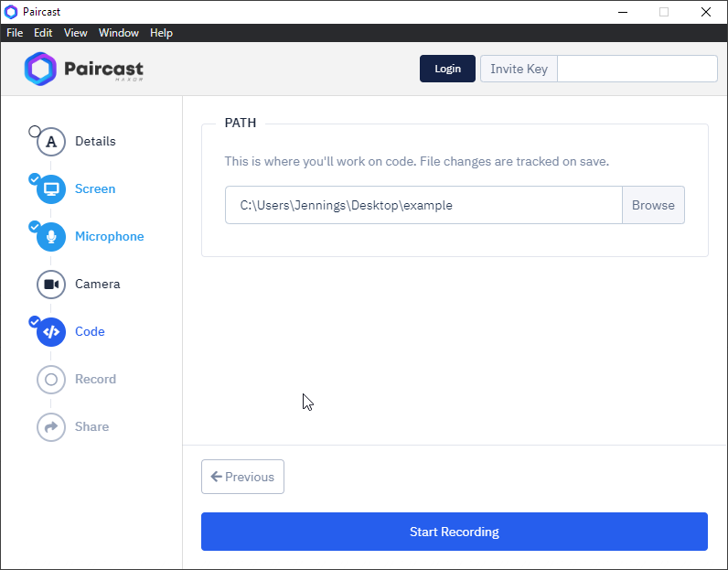Image resolution: width=728 pixels, height=570 pixels.
Task: Open the File menu
Action: tap(15, 33)
